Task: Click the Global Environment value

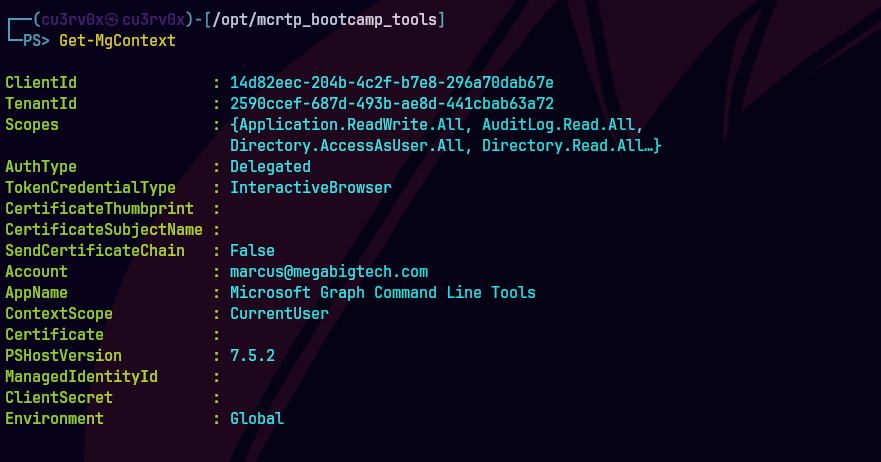Action: [x=257, y=419]
